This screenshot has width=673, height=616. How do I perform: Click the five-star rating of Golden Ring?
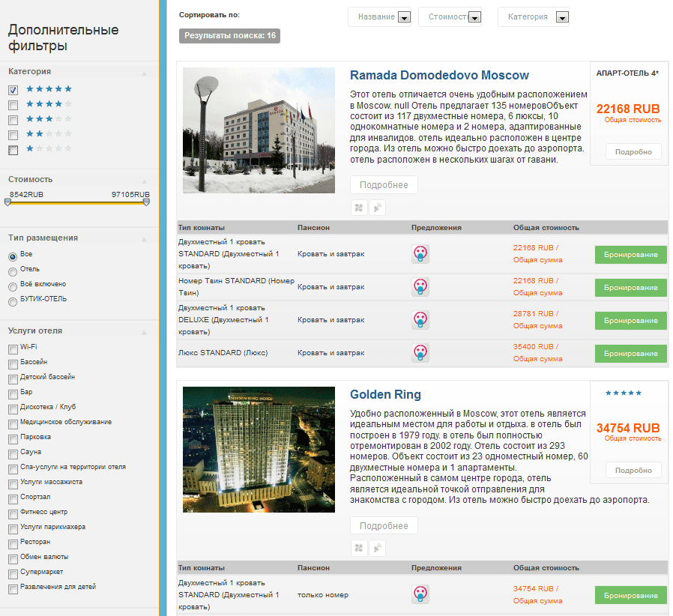point(624,393)
